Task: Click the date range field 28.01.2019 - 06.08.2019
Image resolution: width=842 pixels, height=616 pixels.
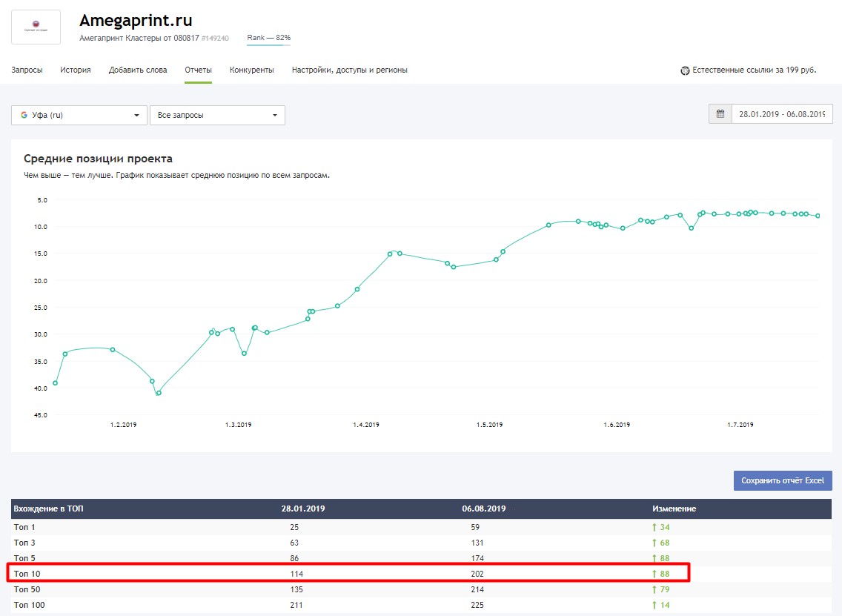Action: (782, 114)
